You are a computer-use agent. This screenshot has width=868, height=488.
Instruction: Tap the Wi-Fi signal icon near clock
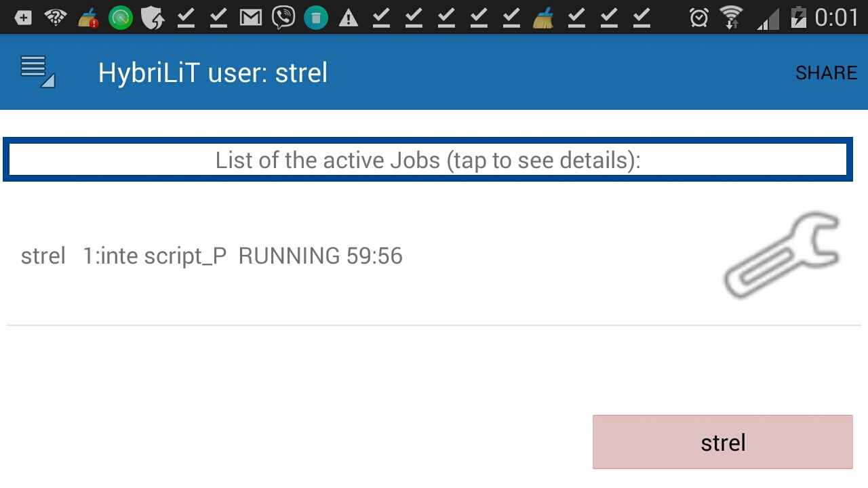click(x=732, y=18)
